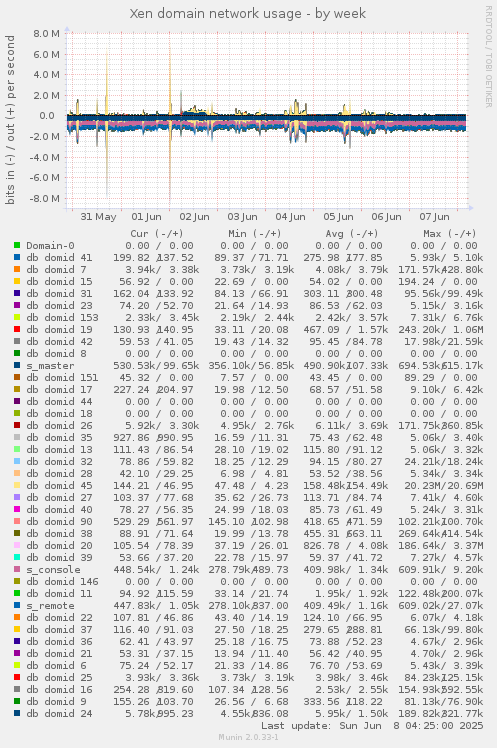Click the '01 Jun' x-axis label
The height and width of the screenshot is (748, 497).
coord(146,217)
